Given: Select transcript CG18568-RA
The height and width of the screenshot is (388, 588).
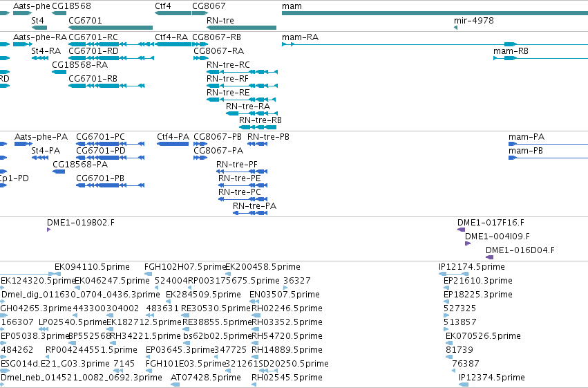Looking at the screenshot, I should (x=59, y=72).
